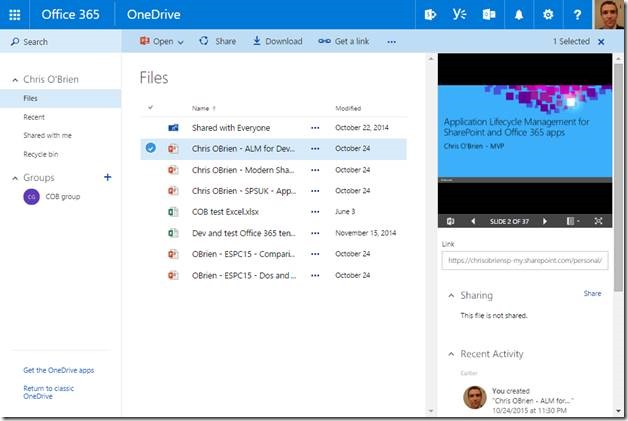Click PowerPoint icon of Chris OBrien - Modern Sha file

[x=173, y=170]
